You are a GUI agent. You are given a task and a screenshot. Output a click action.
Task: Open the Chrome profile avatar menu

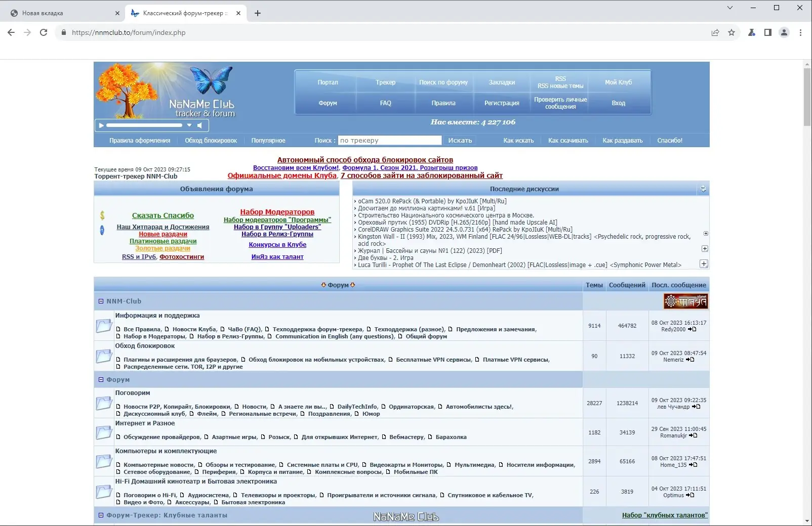click(784, 32)
